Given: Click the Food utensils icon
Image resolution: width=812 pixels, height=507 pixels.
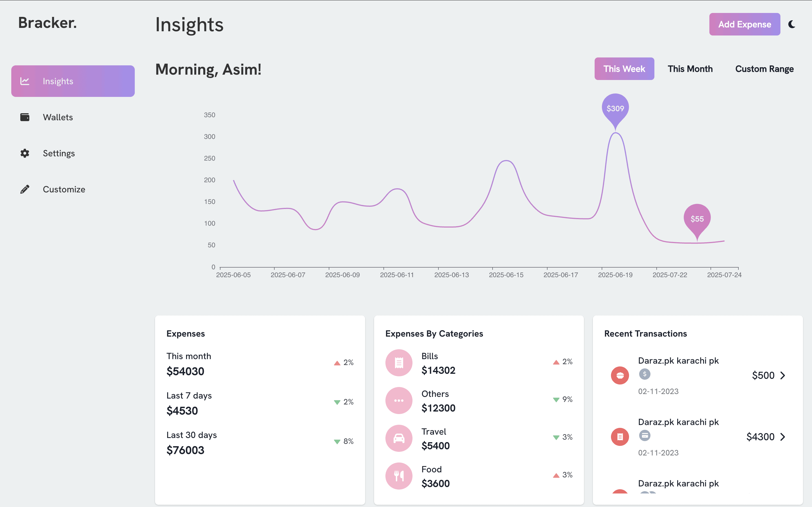Looking at the screenshot, I should [x=398, y=476].
